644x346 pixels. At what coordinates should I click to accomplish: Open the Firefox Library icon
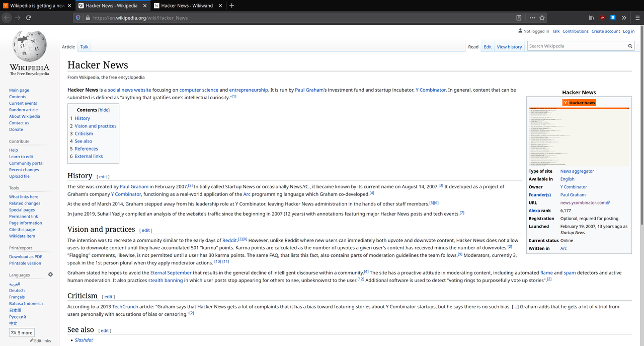coord(592,18)
